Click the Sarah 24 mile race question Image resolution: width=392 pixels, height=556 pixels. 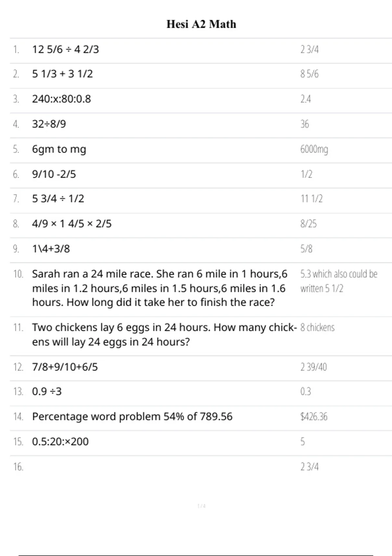coord(159,288)
